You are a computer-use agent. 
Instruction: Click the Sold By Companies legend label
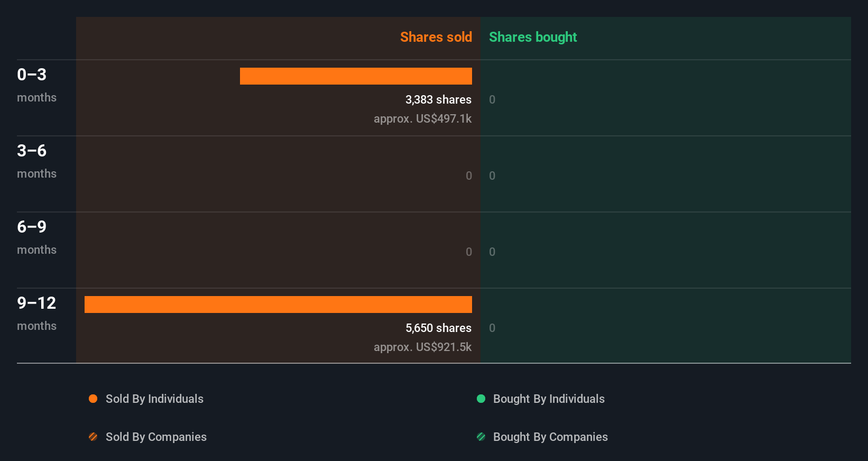[156, 437]
